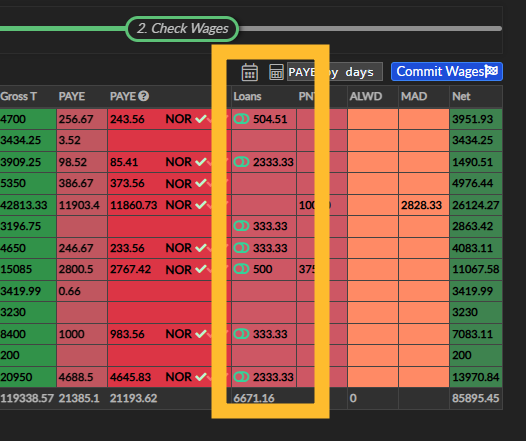526x441 pixels.
Task: Click the calendar icon above Loans column
Action: point(250,72)
